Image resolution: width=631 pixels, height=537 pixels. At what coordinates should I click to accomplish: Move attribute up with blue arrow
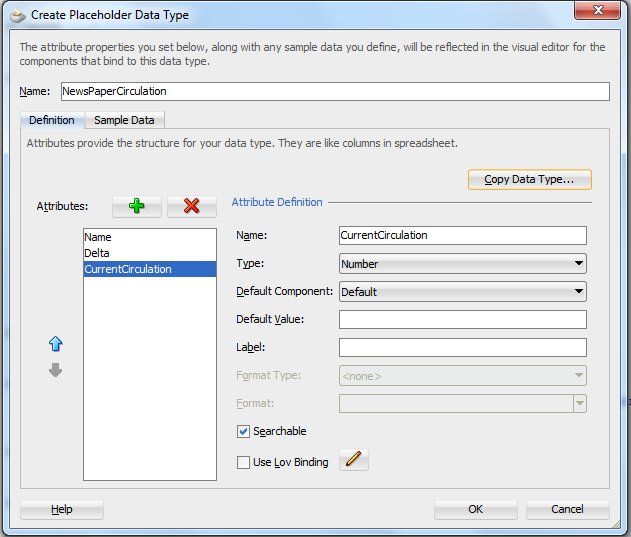coord(56,344)
